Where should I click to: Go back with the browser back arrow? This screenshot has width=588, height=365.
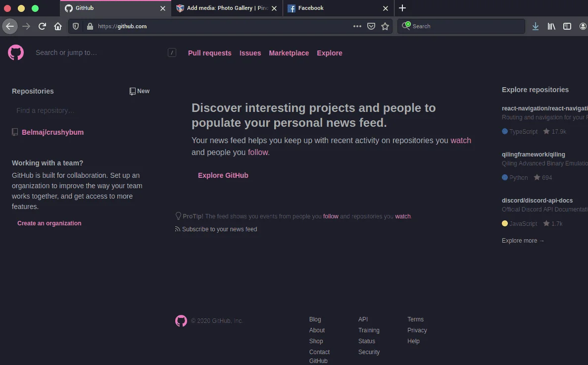[x=10, y=26]
